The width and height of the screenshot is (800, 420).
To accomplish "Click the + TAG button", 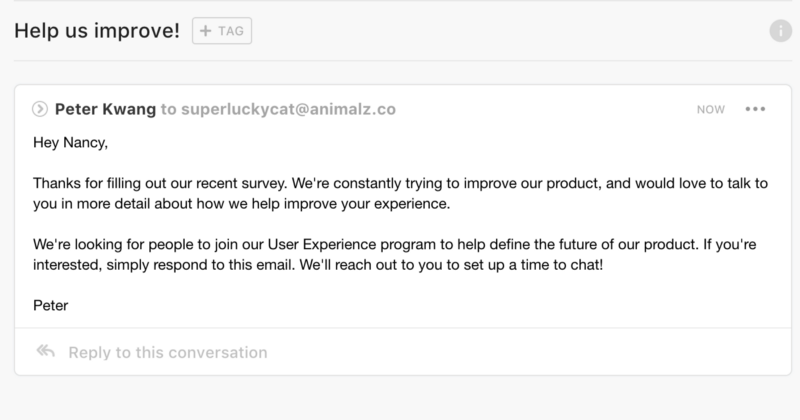I will click(221, 31).
